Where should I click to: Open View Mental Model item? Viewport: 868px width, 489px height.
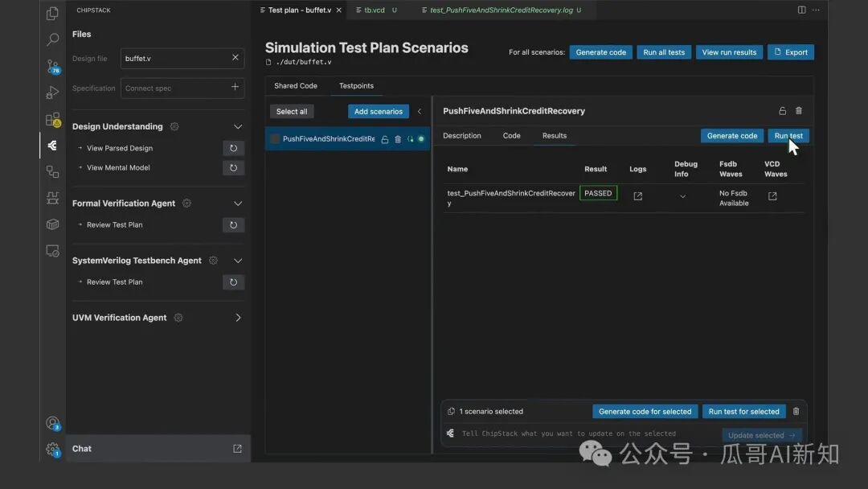click(118, 168)
